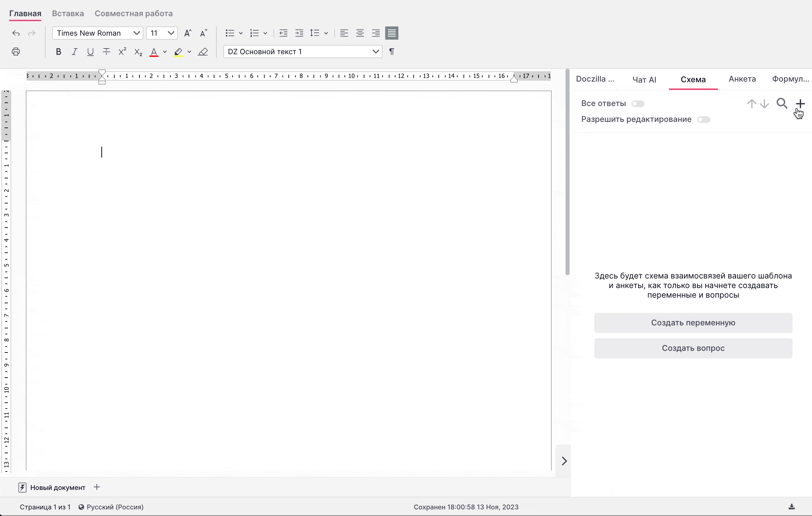Justify the text alignment
Screen dimensions: 812x516
click(391, 33)
